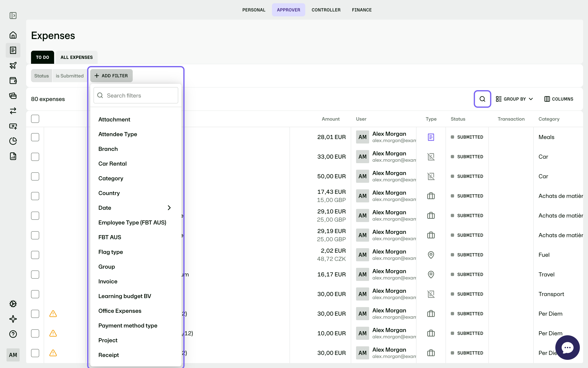Click the Amount column header

(331, 119)
